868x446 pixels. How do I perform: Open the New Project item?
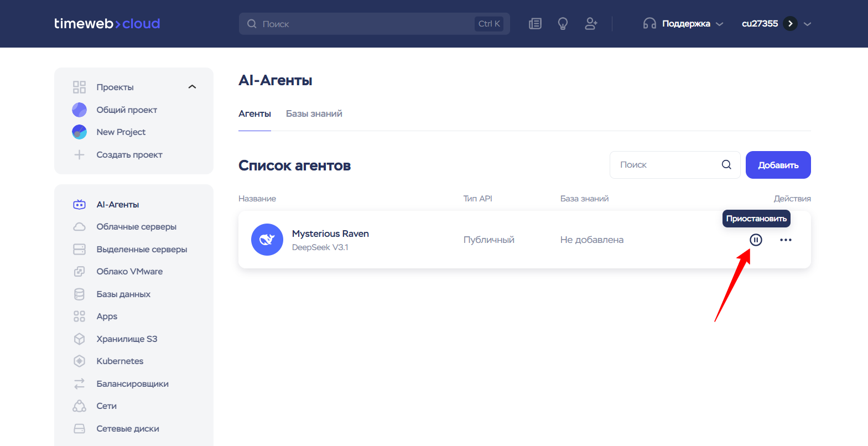coord(121,132)
